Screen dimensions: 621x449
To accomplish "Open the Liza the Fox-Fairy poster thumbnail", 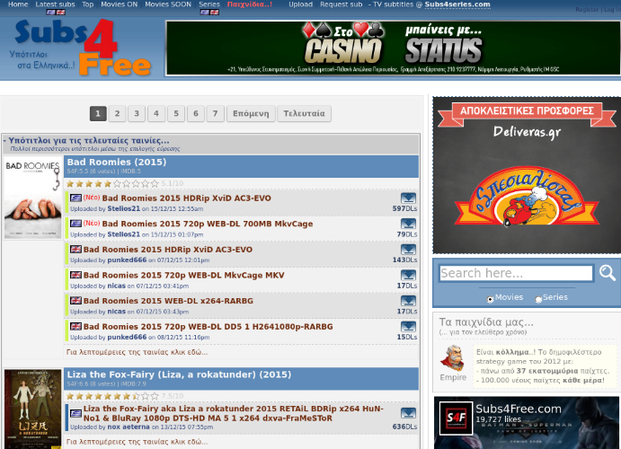I will (32, 409).
